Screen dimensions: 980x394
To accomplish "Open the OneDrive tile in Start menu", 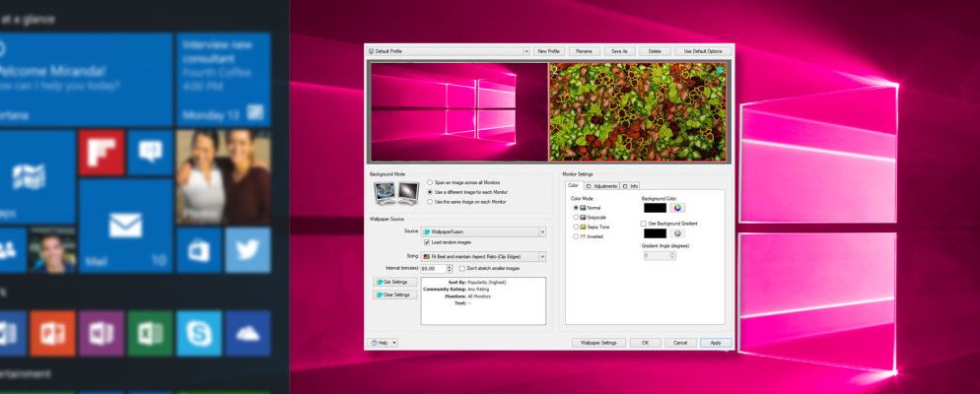I will tap(247, 334).
